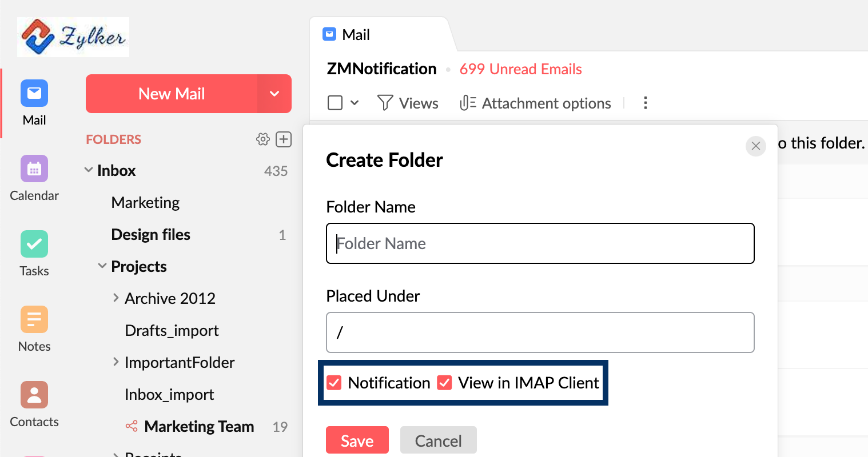Open the New Mail dropdown arrow
Screen dimensions: 868x457
coord(274,94)
